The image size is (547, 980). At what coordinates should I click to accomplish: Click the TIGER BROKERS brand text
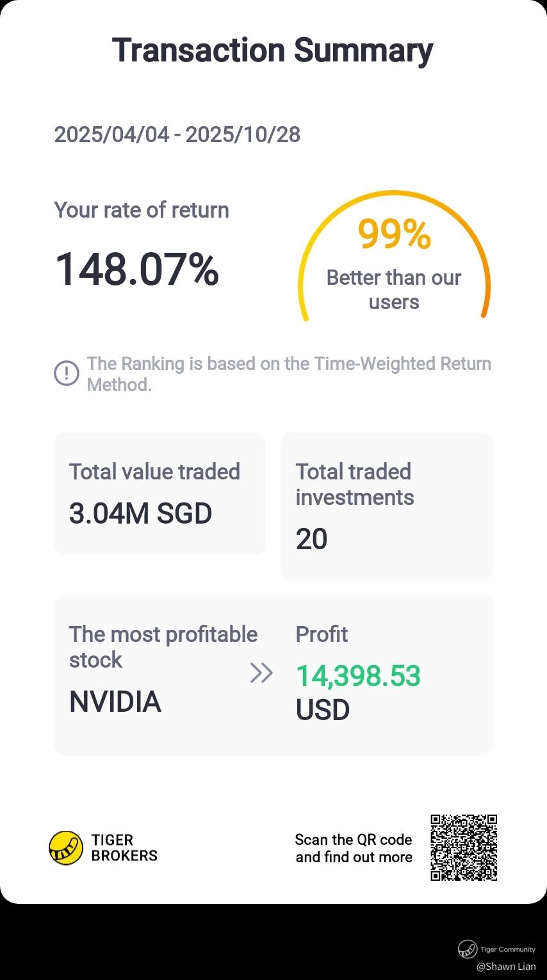tap(124, 847)
